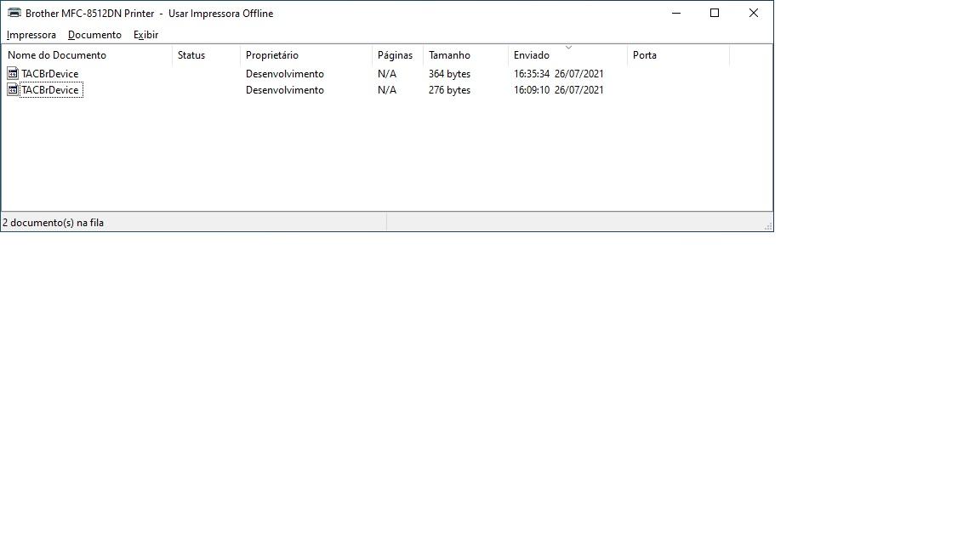Open the Documento menu
The width and height of the screenshot is (980, 551).
click(x=94, y=35)
